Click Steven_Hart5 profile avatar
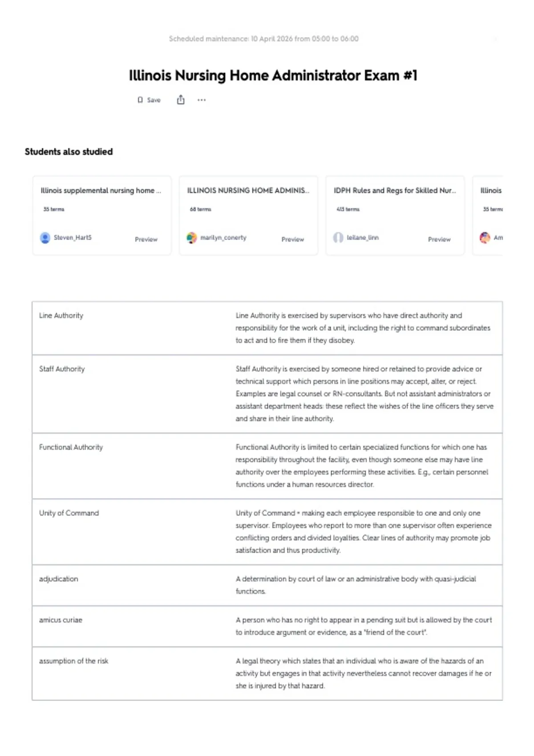Screen dimensions: 534x756 tap(45, 238)
